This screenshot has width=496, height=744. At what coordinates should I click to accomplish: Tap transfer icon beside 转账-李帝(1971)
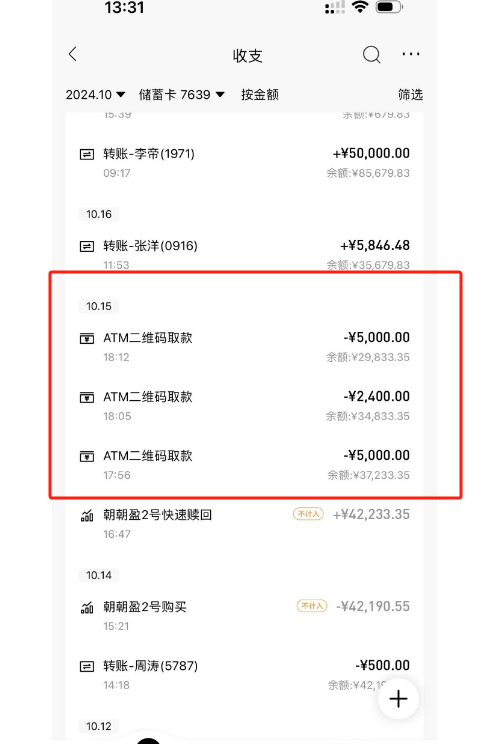[x=86, y=154]
